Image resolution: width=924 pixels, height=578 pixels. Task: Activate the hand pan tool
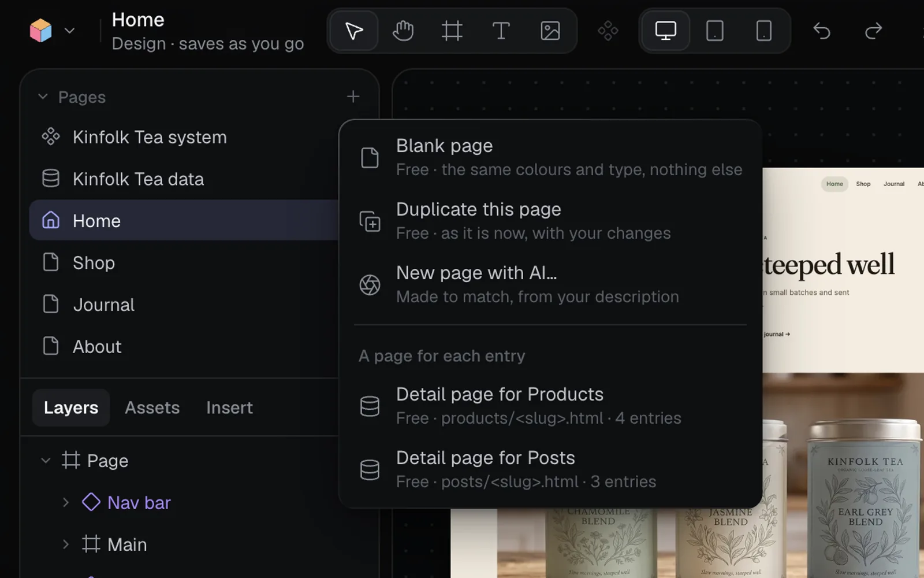[x=403, y=31]
